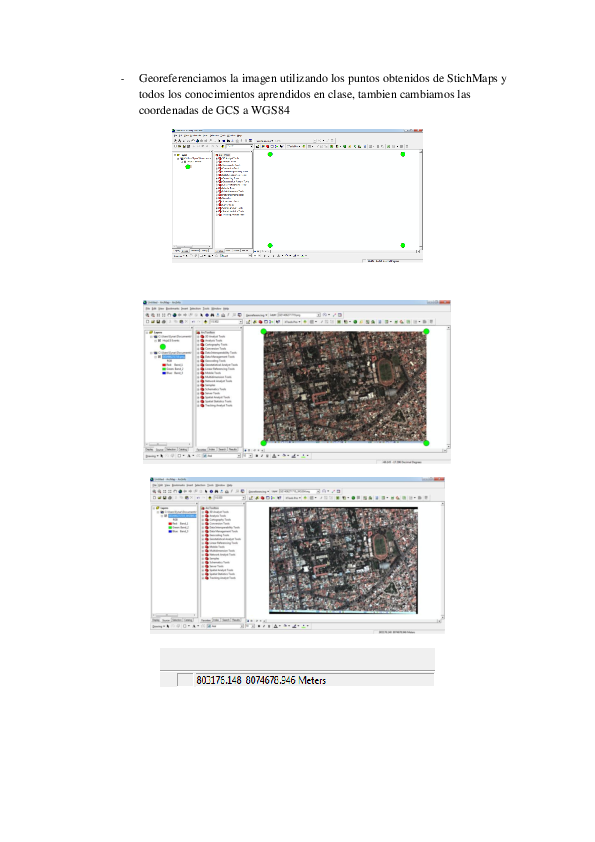The image size is (595, 842).
Task: Click Blue band swatch in last screenshot
Action: pos(170,531)
